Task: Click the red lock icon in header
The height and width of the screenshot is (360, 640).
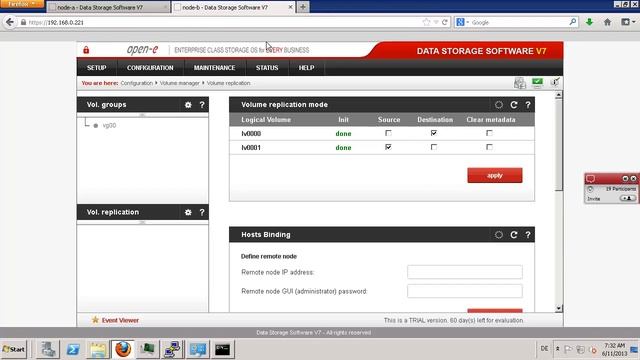Action: coord(86,50)
